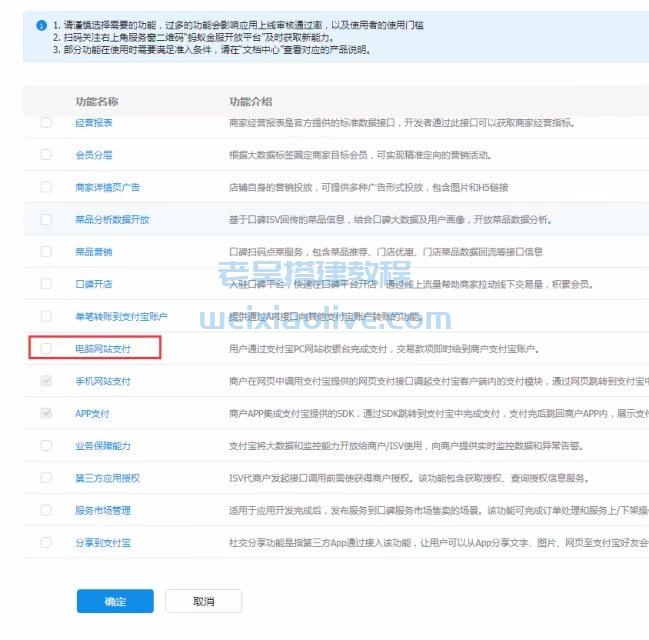Check the 口碑开店 checkbox
Image resolution: width=649 pixels, height=640 pixels.
pos(46,284)
